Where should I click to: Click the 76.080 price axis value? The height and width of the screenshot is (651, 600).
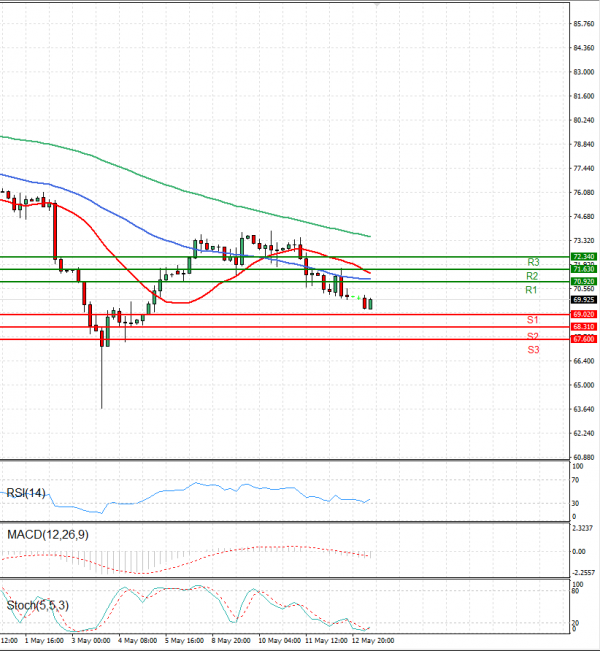[x=584, y=192]
